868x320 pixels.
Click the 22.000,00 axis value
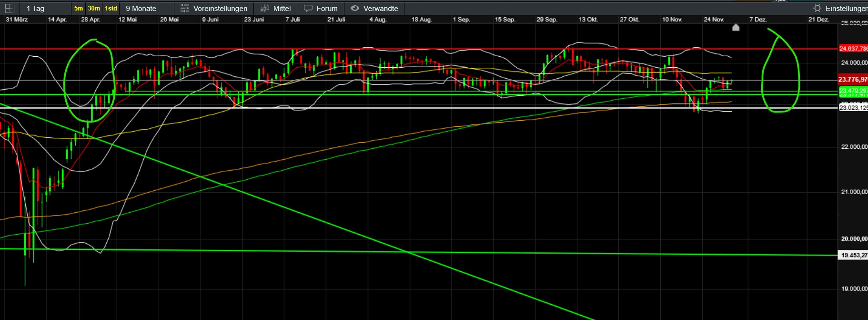854,147
